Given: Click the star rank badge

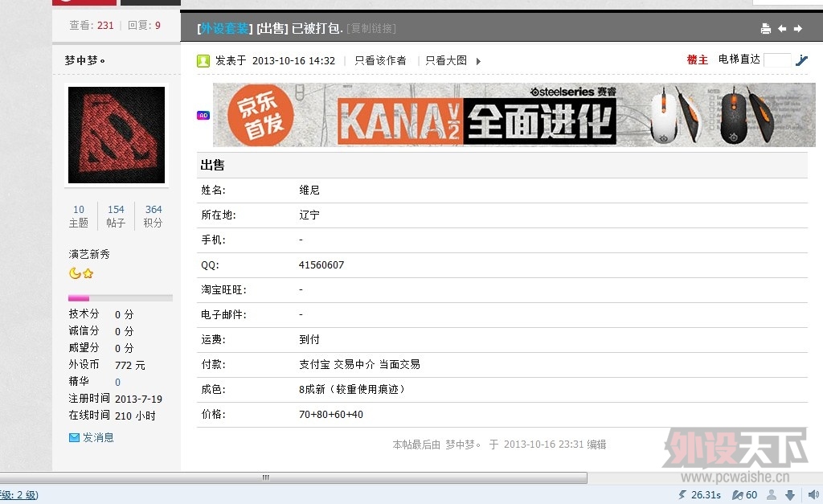Looking at the screenshot, I should [88, 273].
